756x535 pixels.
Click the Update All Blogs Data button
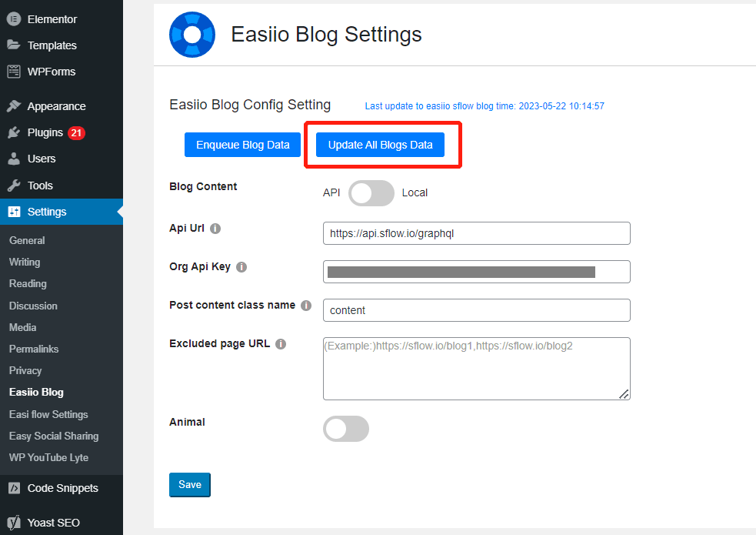coord(380,145)
